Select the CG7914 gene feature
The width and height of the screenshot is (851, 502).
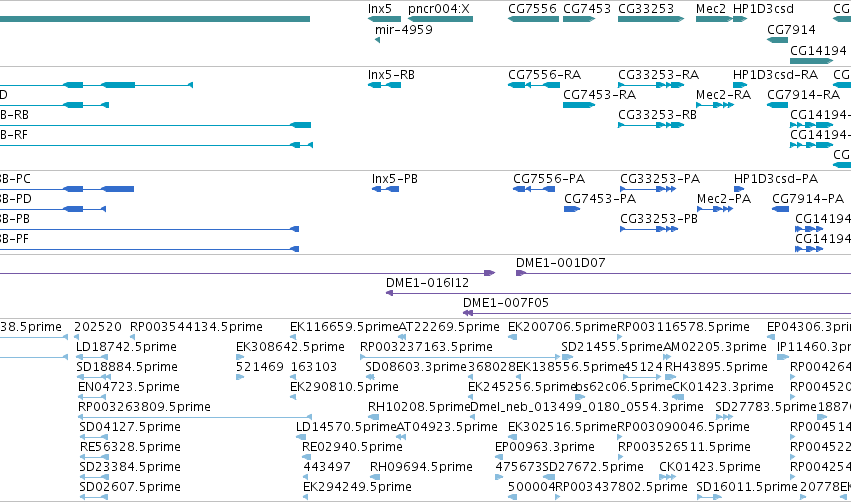coord(777,40)
